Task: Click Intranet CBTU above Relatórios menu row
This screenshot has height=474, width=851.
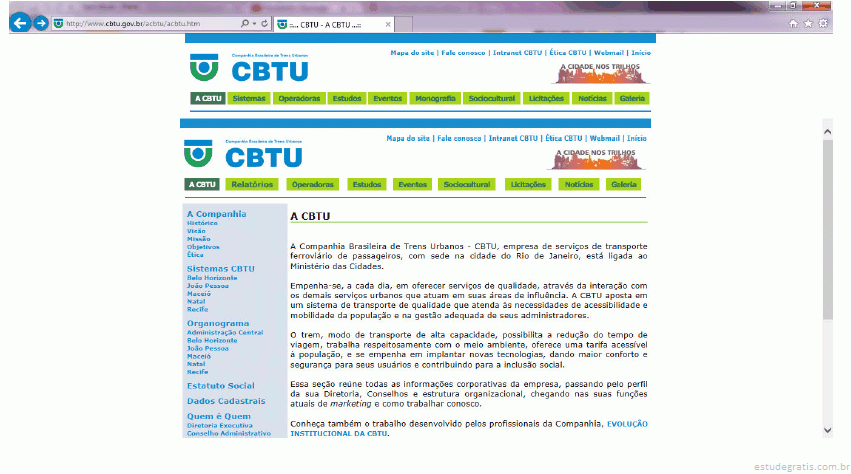Action: point(513,138)
